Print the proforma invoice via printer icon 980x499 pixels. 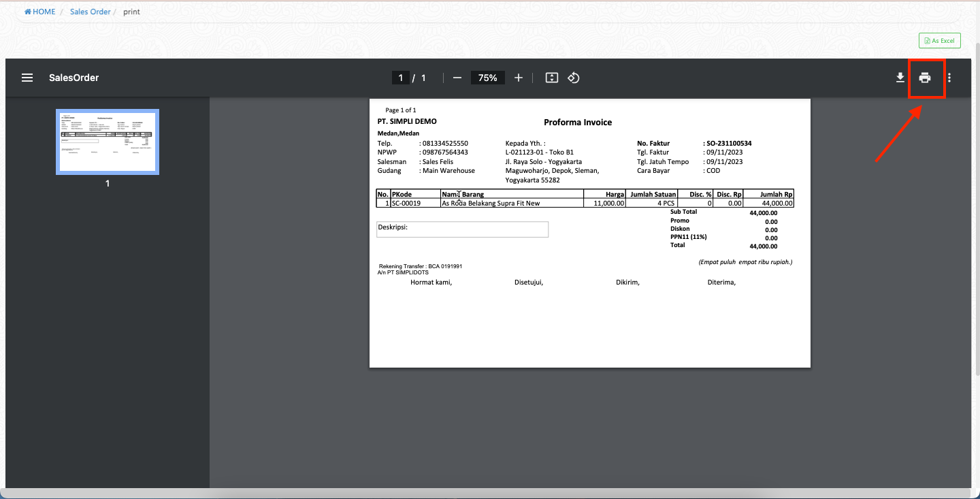(925, 78)
